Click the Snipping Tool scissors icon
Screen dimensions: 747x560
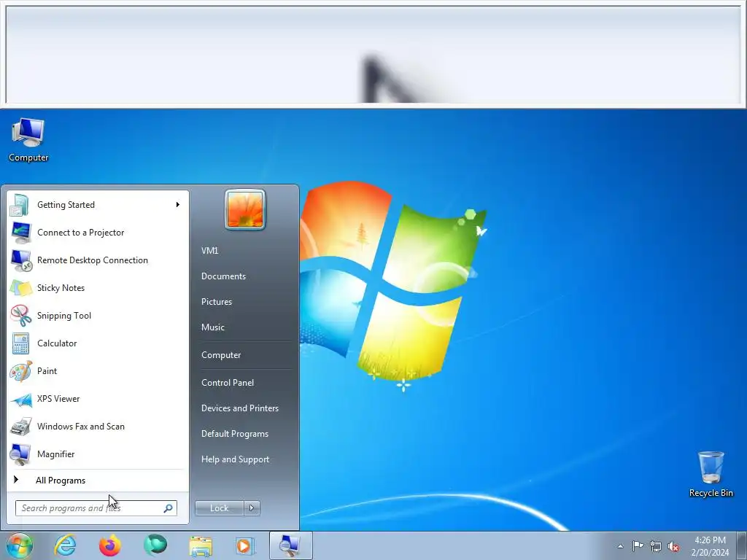20,315
